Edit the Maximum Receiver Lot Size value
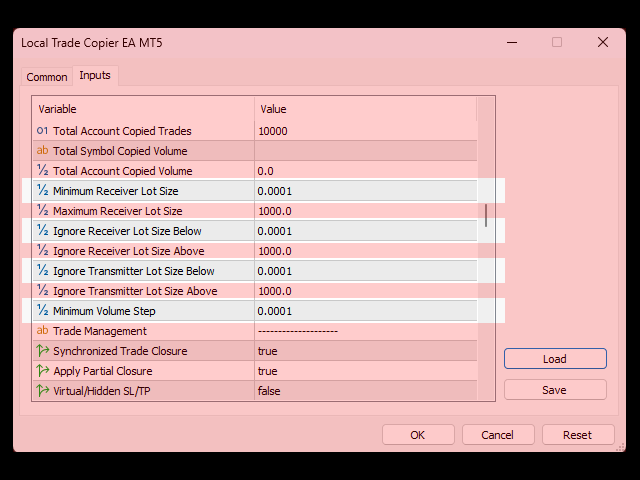 (366, 211)
